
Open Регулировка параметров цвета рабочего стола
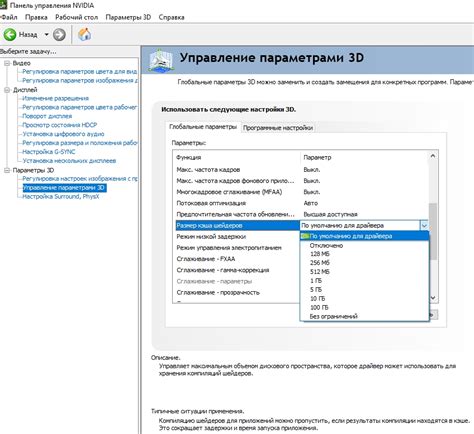click(x=80, y=107)
